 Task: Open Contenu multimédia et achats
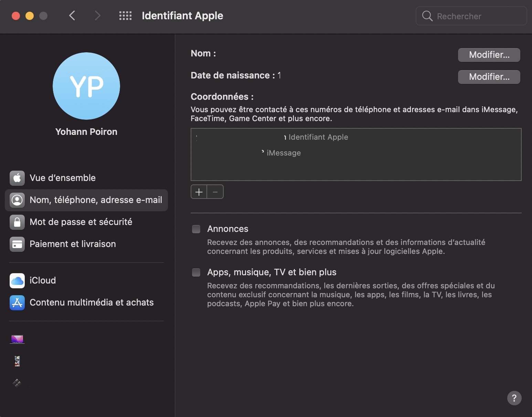pos(91,302)
